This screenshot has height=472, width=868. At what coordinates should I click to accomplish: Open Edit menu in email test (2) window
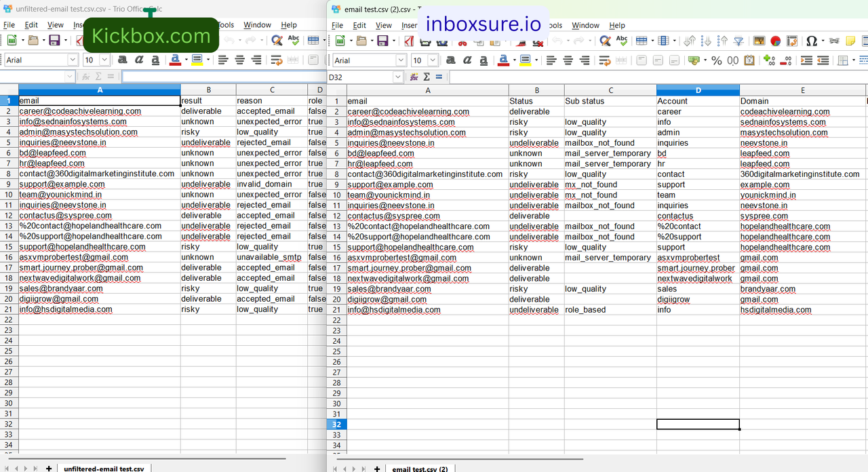coord(359,25)
